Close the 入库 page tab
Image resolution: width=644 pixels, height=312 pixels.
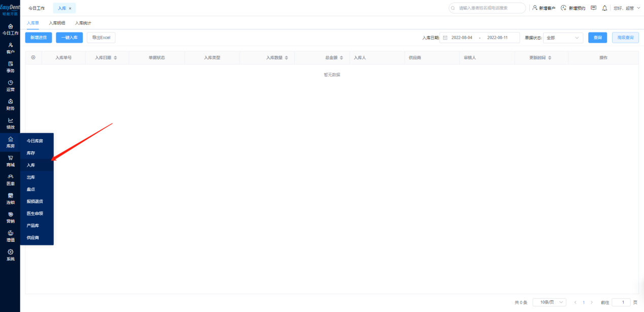click(x=70, y=9)
